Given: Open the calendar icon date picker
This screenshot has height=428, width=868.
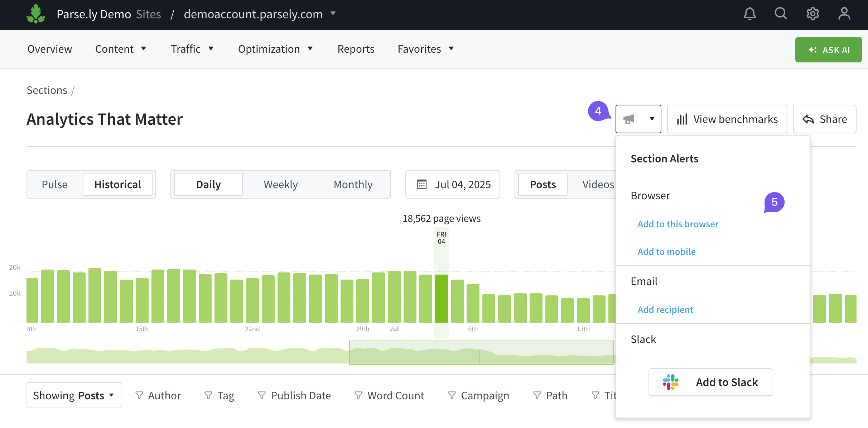Looking at the screenshot, I should [422, 184].
